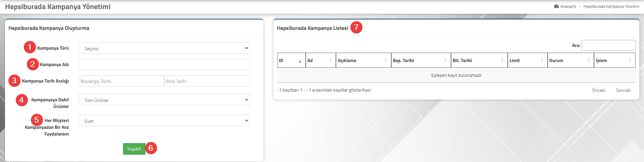Open the Her Müşteri Evet dropdown

tap(164, 120)
